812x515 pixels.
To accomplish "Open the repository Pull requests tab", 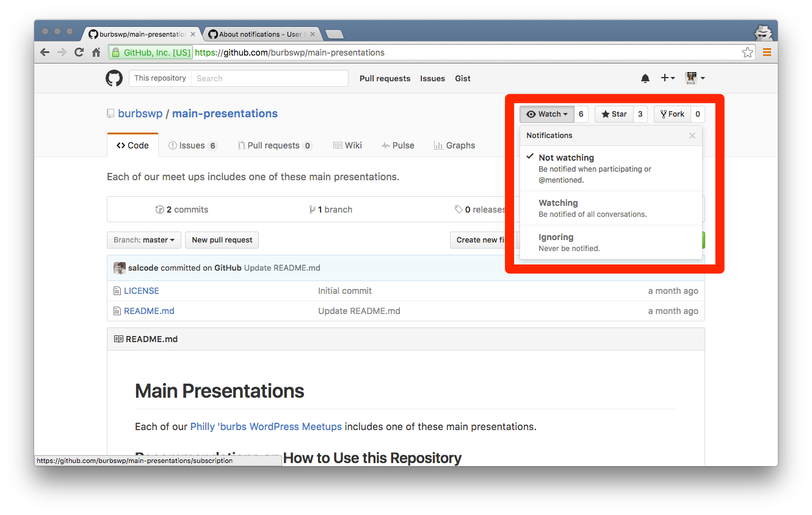I will pyautogui.click(x=275, y=145).
